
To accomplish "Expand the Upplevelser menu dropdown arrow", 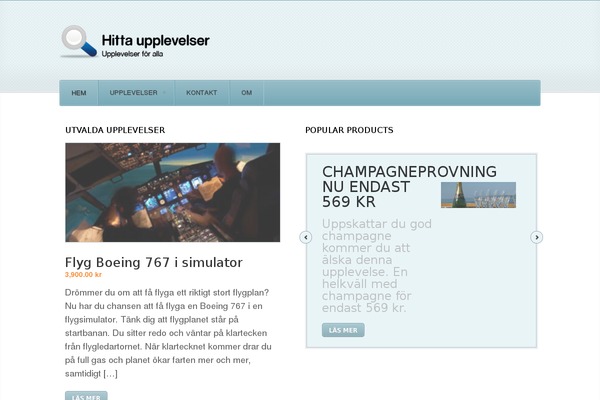I will pos(165,93).
